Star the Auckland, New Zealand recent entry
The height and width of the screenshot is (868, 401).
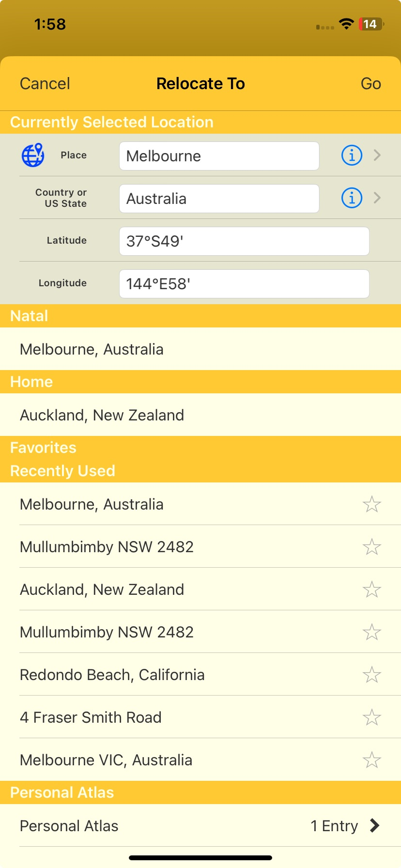(371, 589)
